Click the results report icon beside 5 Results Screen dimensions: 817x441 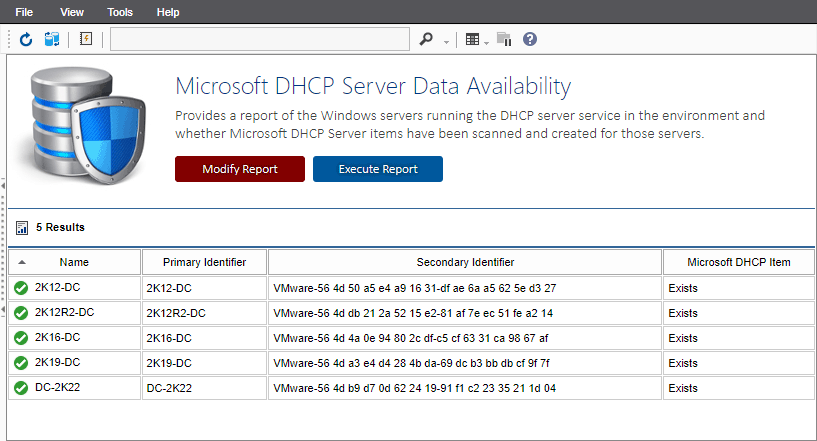pos(22,228)
